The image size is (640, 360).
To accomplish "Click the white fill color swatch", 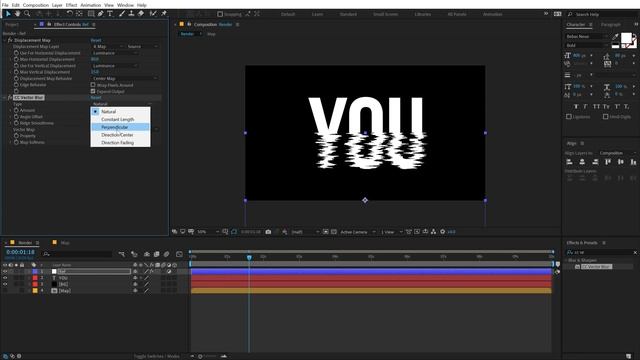I will pyautogui.click(x=626, y=38).
